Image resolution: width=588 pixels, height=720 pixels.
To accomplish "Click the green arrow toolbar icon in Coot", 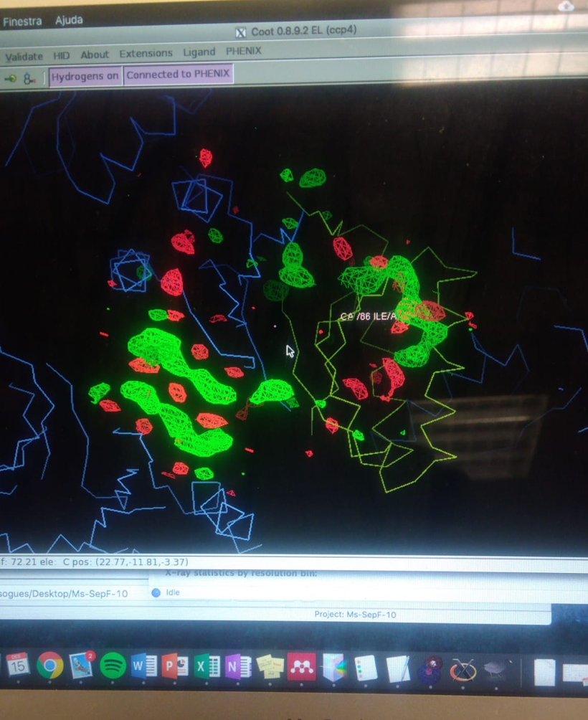I will click(11, 77).
